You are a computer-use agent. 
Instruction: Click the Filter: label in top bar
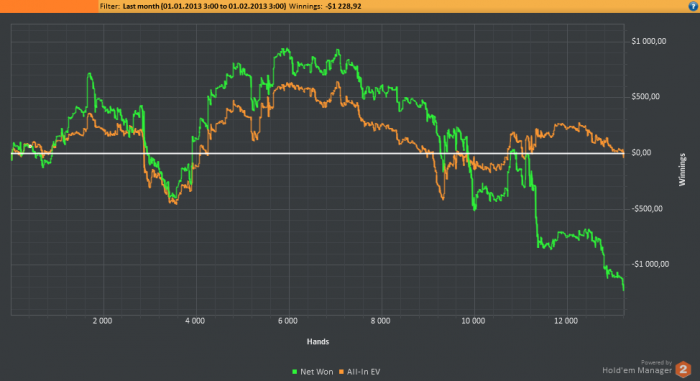point(109,6)
